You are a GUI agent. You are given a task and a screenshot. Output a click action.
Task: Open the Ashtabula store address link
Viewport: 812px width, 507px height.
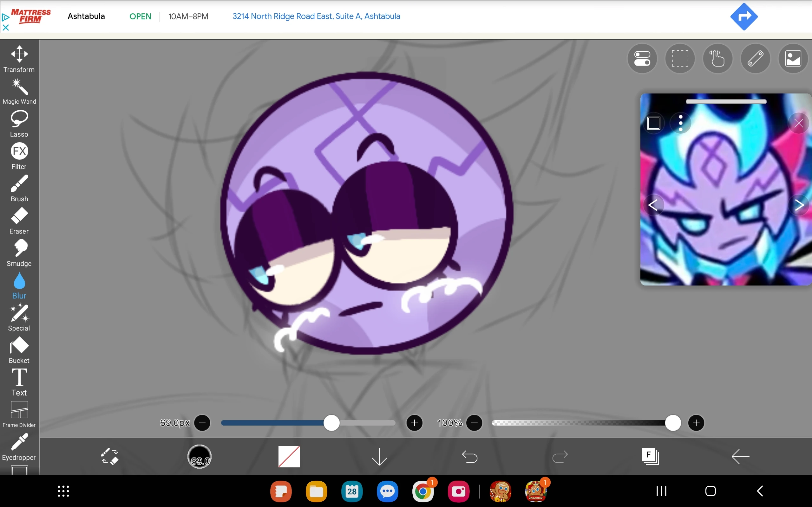(x=316, y=16)
